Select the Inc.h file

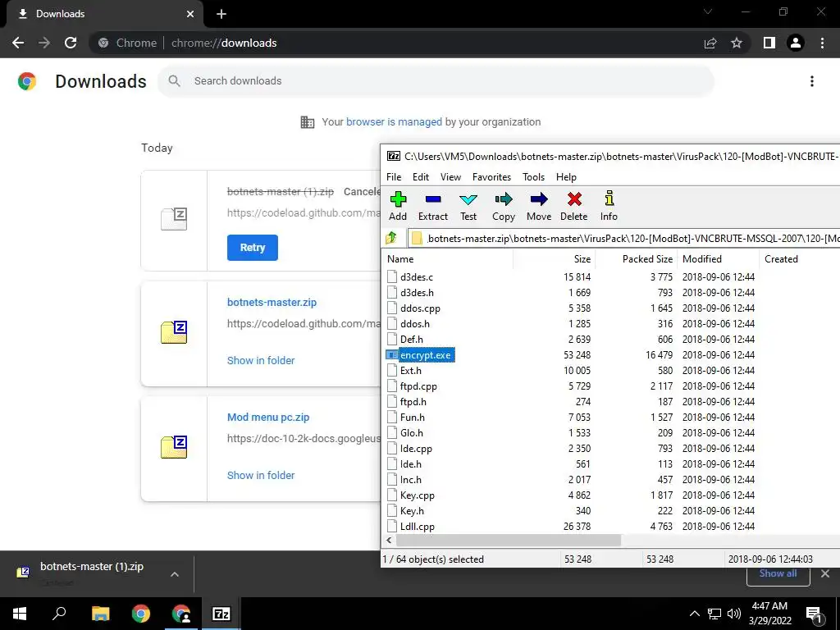410,479
